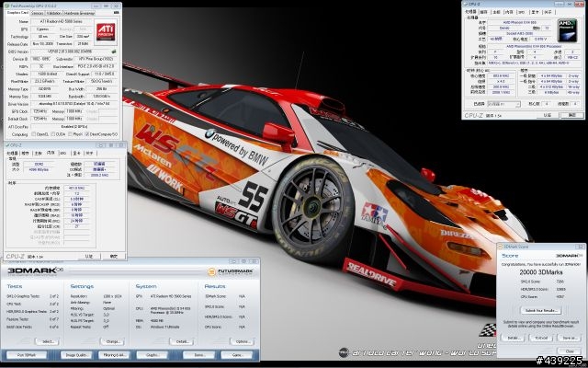The image size is (588, 368).
Task: Click the Driver Version field in GPU-Z
Action: pos(74,104)
